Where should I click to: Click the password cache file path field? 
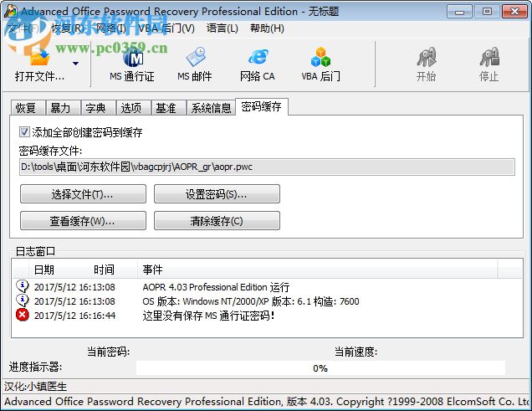pyautogui.click(x=267, y=167)
